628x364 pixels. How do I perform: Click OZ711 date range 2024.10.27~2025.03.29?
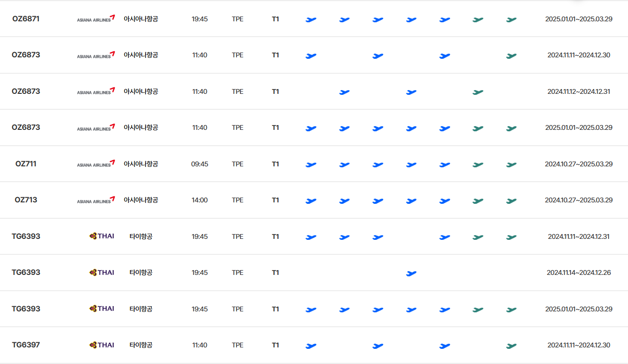(x=579, y=164)
